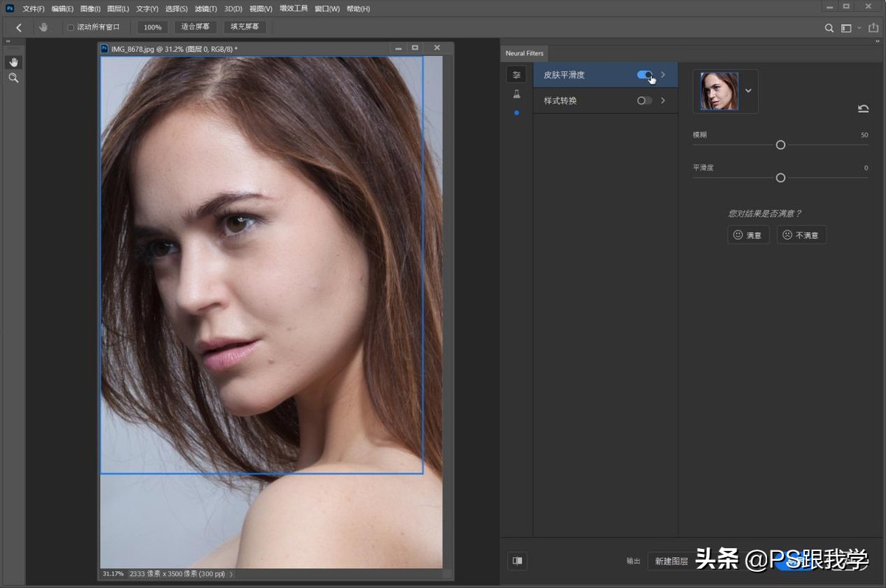Click the 满意 feedback button
This screenshot has height=588, width=886.
(x=749, y=235)
